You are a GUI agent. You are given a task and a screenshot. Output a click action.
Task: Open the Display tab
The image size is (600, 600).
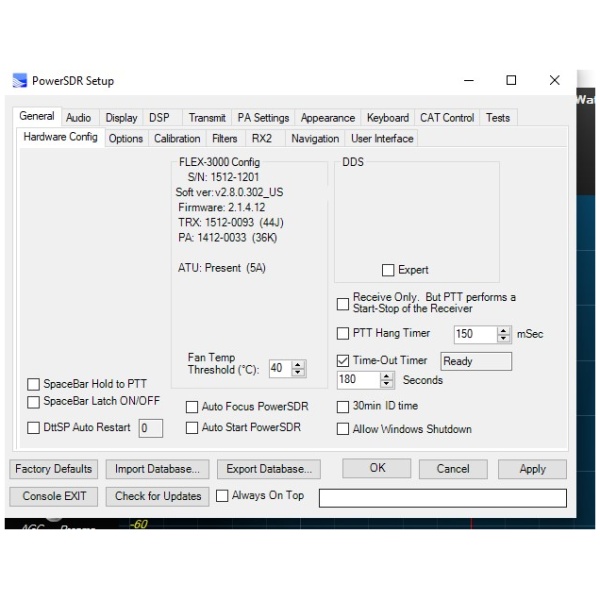point(121,118)
